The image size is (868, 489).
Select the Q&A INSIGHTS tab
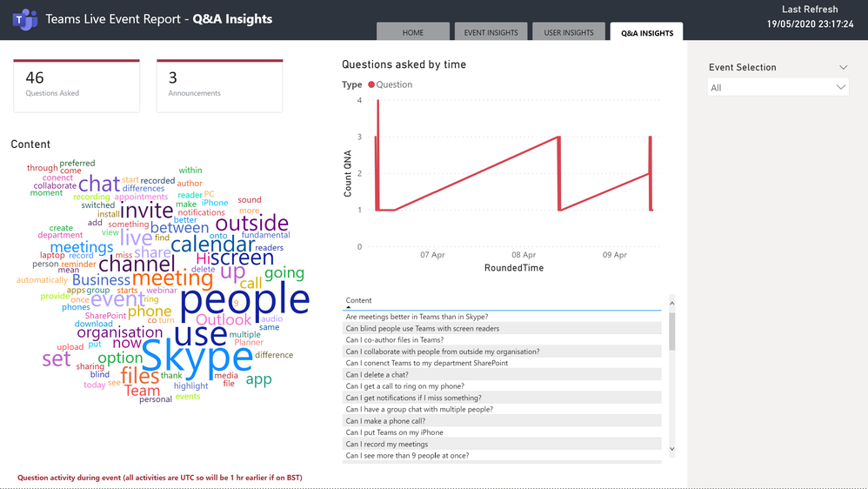pyautogui.click(x=647, y=32)
